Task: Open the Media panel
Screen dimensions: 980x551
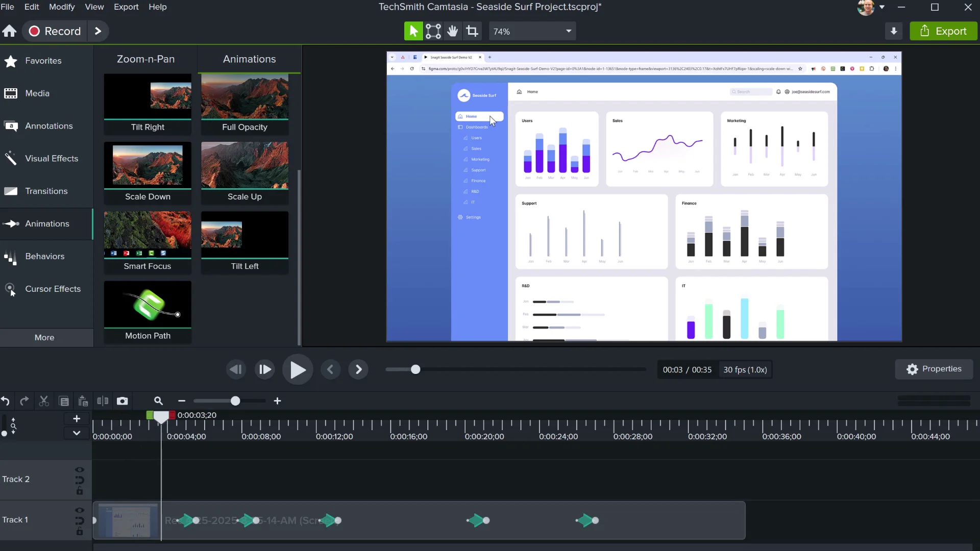Action: point(38,93)
